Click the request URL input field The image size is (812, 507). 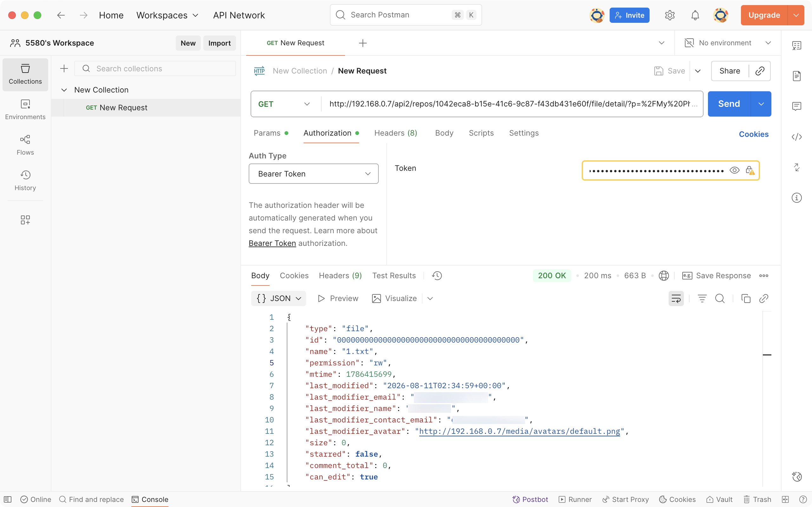click(512, 104)
